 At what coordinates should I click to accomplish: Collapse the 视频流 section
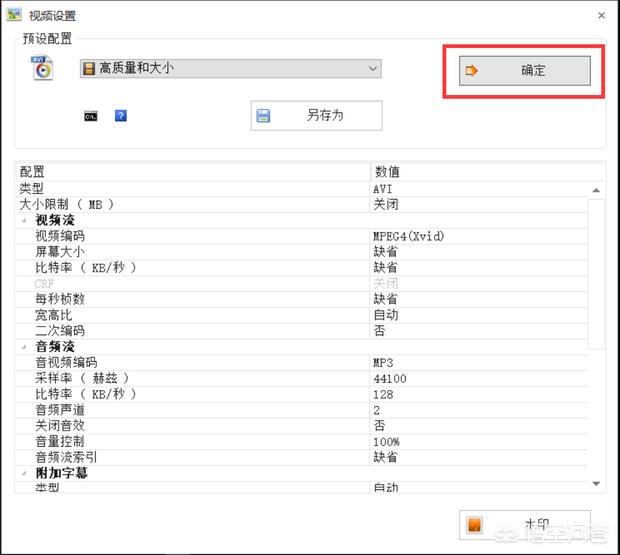[x=24, y=220]
